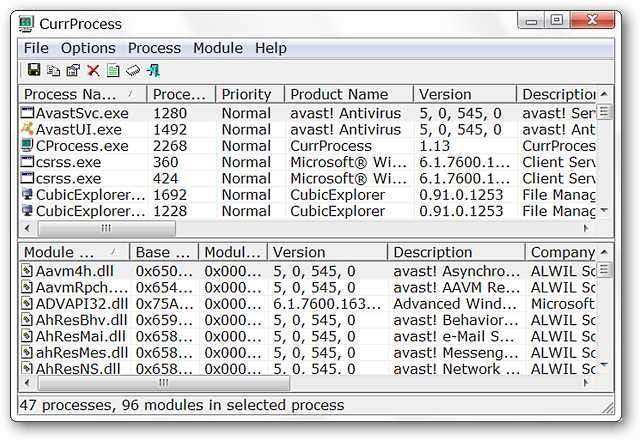
Task: Sort by Process Name column header
Action: (82, 94)
